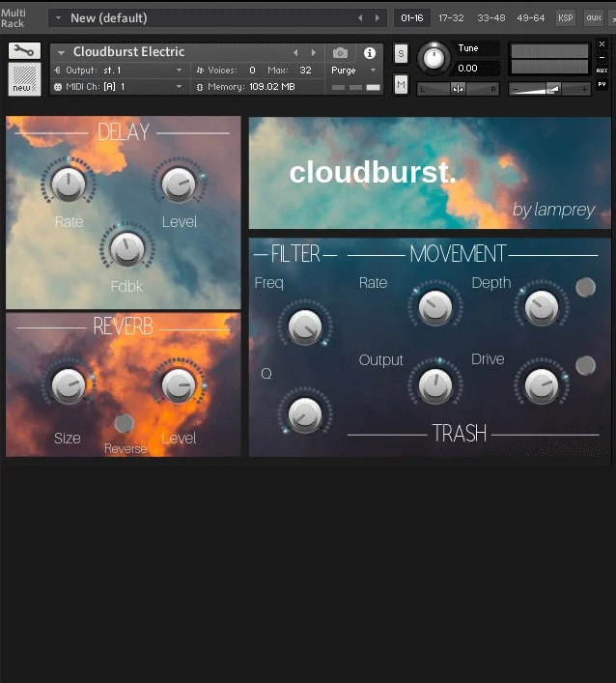616x683 pixels.
Task: Toggle the AUX sends button in header
Action: click(x=602, y=71)
